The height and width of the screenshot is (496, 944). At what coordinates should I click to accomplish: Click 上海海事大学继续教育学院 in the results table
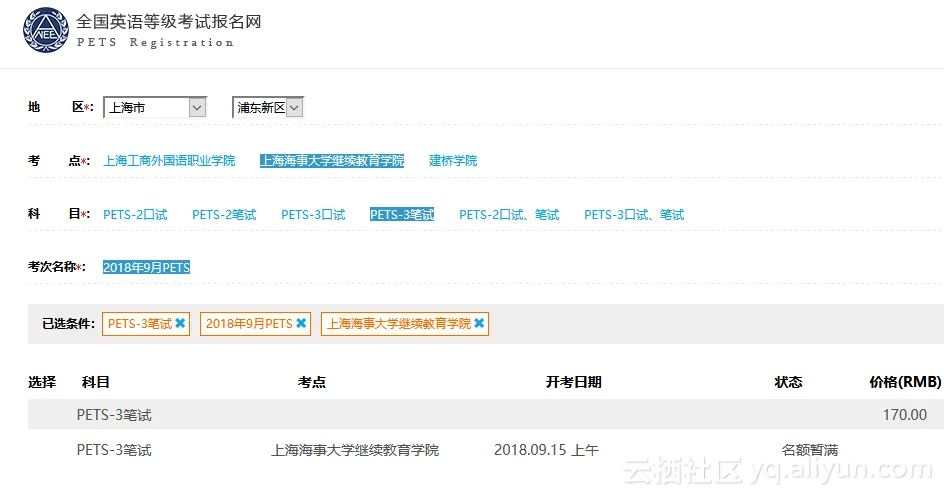point(355,450)
